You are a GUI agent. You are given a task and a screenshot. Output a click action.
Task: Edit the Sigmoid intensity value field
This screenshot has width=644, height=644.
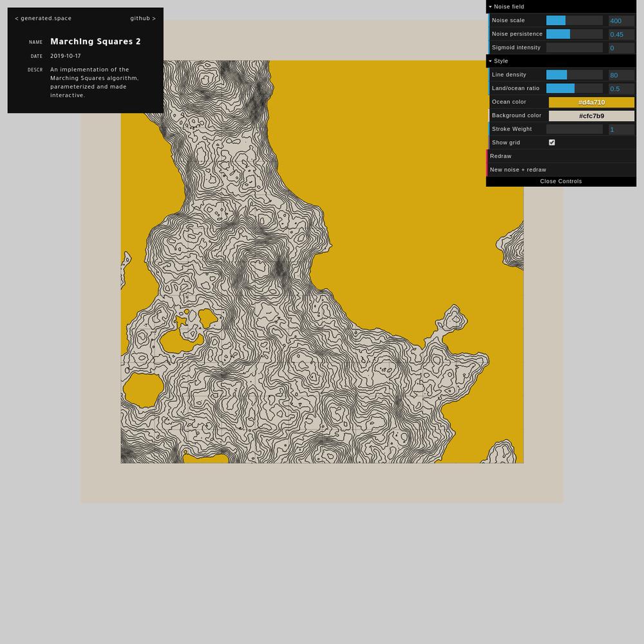(x=621, y=48)
